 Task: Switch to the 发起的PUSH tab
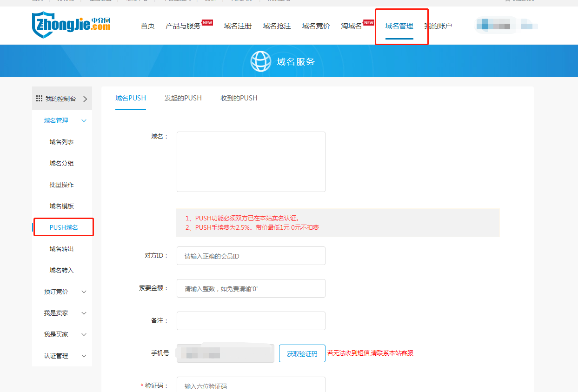coord(183,98)
